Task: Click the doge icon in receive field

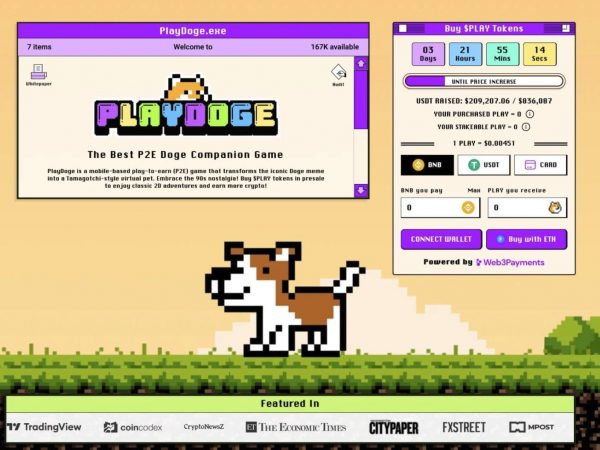Action: point(555,208)
